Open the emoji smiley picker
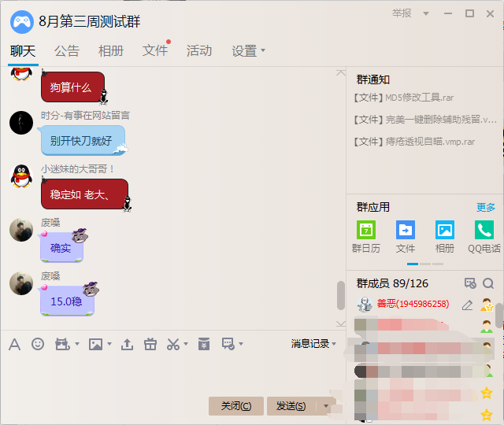Image resolution: width=504 pixels, height=425 pixels. point(37,344)
